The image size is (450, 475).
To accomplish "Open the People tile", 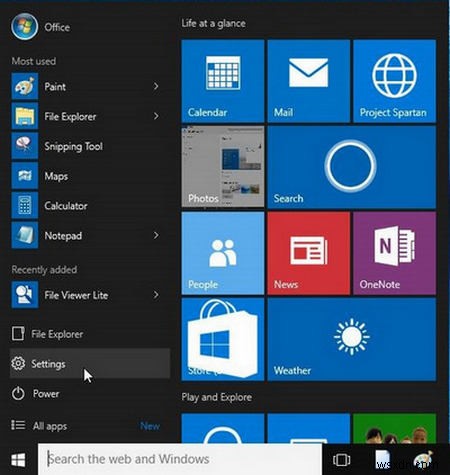I will tap(223, 253).
